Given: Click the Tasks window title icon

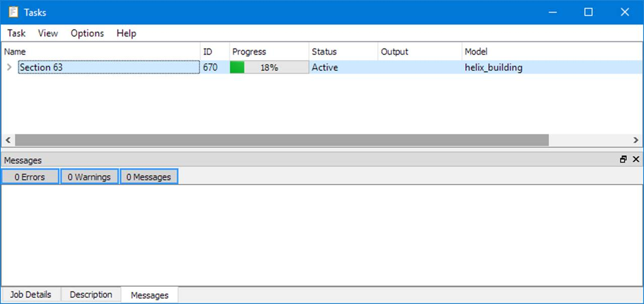Looking at the screenshot, I should click(13, 12).
